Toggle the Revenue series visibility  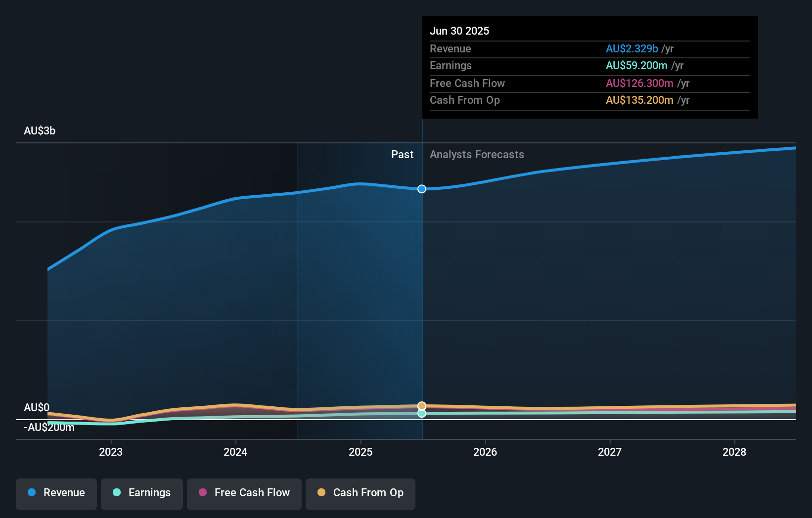56,493
